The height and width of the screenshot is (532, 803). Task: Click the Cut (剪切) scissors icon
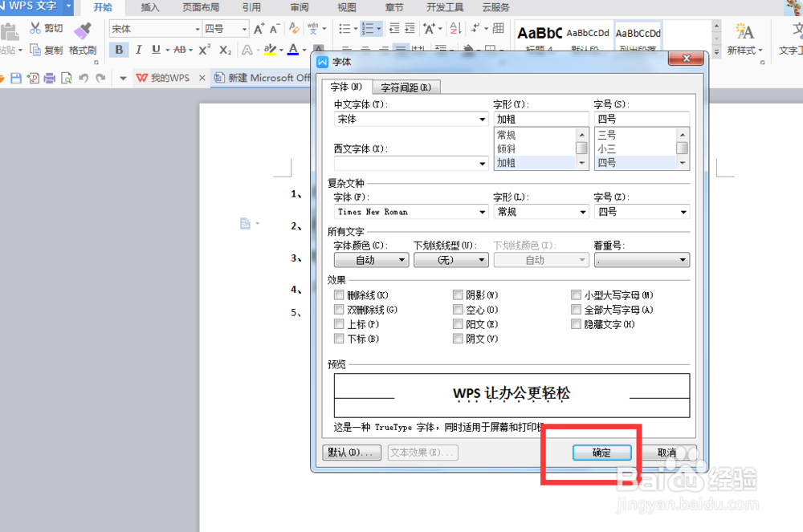coord(35,28)
